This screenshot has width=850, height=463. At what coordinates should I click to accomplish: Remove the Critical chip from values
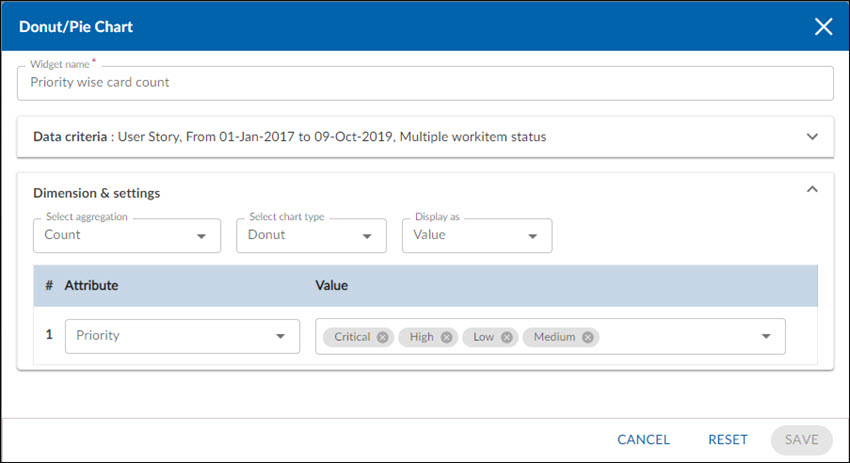[x=383, y=337]
